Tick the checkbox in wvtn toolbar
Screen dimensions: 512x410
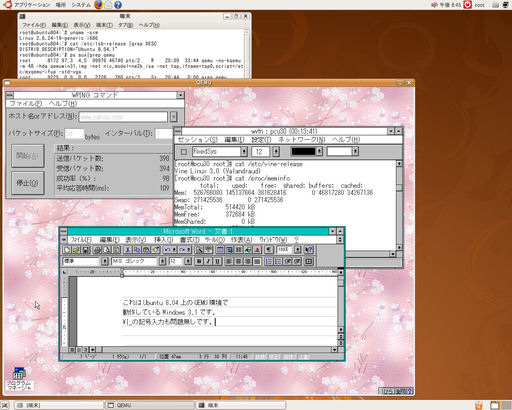(x=184, y=152)
